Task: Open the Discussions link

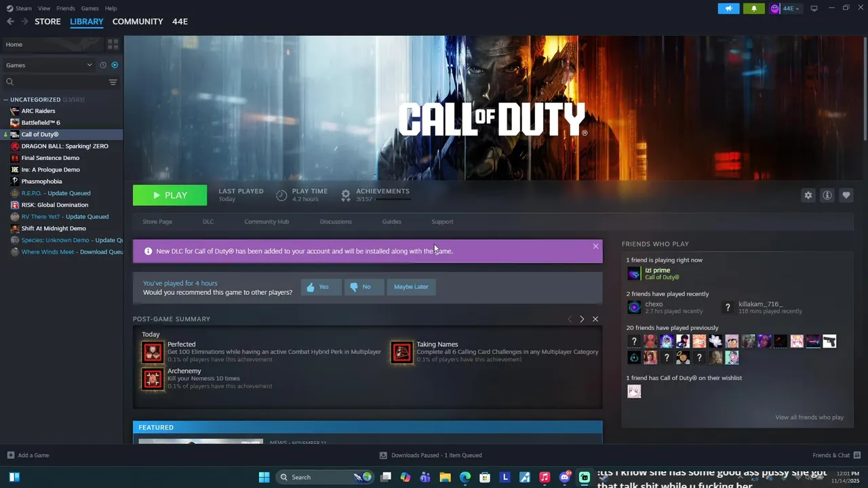Action: (336, 222)
